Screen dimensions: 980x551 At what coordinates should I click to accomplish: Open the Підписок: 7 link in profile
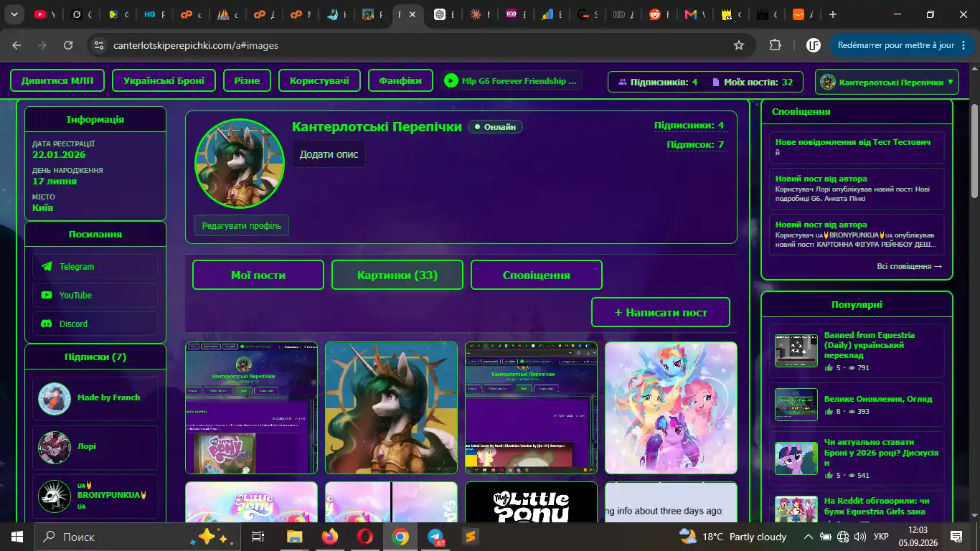point(695,145)
